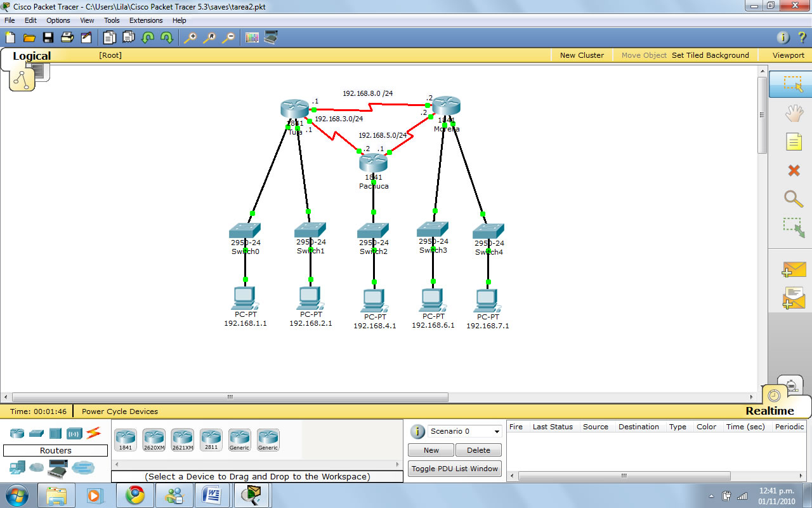Click the PC labeled 192.168.1.1
The image size is (812, 508).
tap(245, 298)
